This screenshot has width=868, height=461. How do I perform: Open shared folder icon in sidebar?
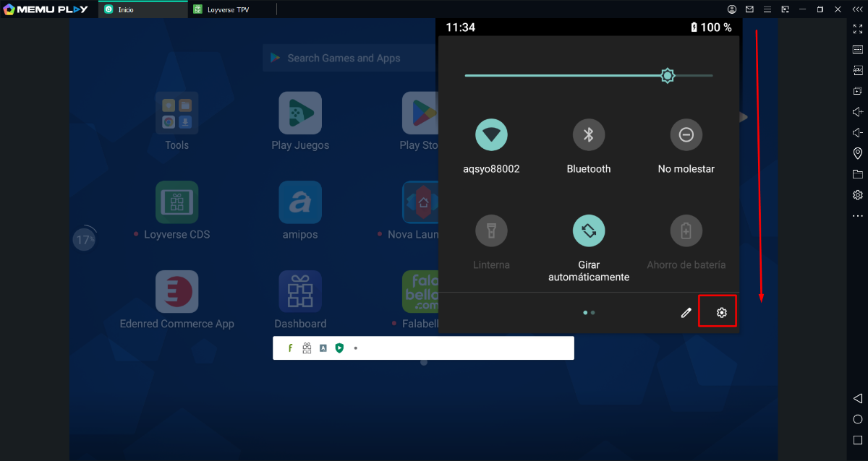click(x=858, y=174)
